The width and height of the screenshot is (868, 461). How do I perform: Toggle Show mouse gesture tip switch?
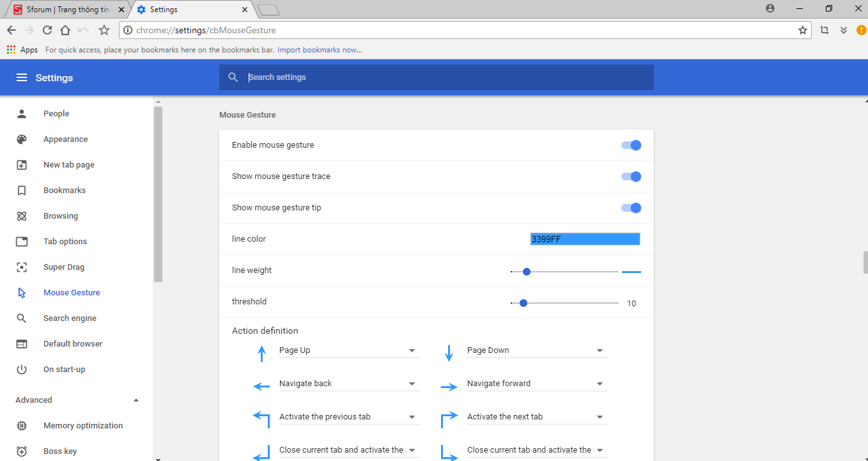coord(631,208)
